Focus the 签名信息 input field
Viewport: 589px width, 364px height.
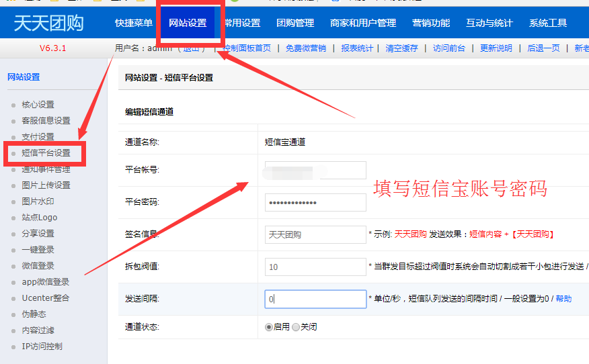(x=315, y=235)
